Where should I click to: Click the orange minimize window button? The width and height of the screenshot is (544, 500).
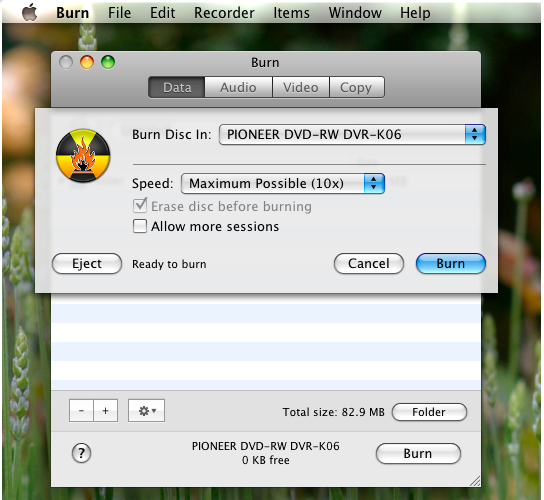tap(87, 63)
